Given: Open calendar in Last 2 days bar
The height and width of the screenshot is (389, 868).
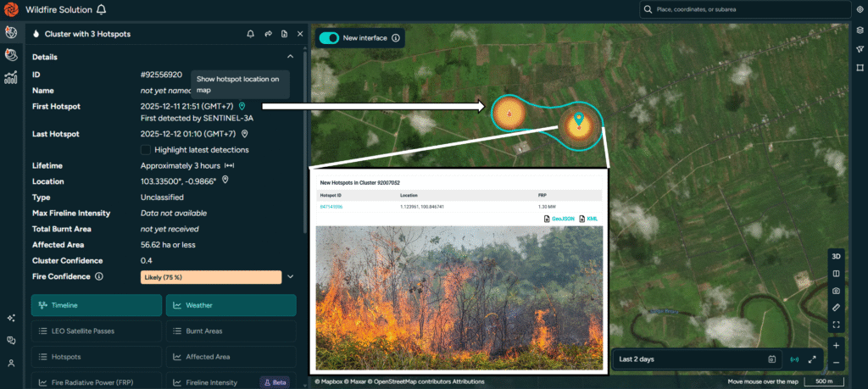Looking at the screenshot, I should tap(771, 359).
